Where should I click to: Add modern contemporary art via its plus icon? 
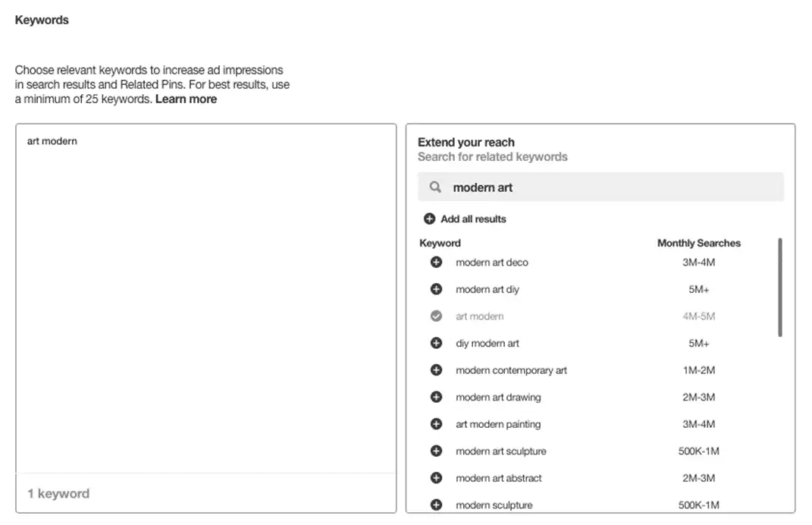(x=436, y=370)
